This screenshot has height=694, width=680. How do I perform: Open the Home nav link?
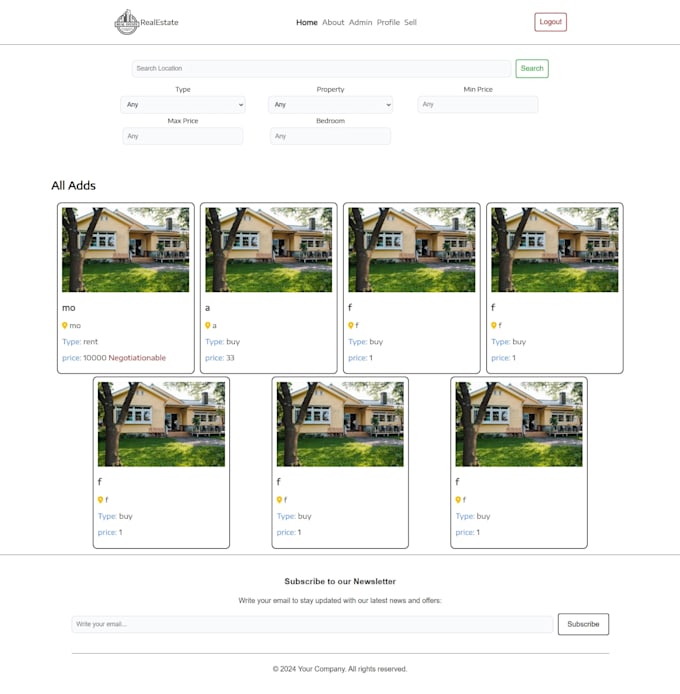pos(307,22)
